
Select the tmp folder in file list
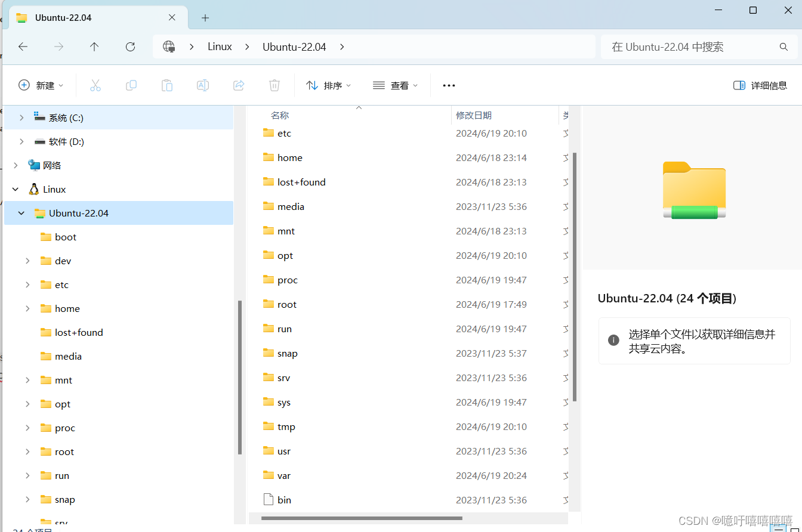point(286,426)
